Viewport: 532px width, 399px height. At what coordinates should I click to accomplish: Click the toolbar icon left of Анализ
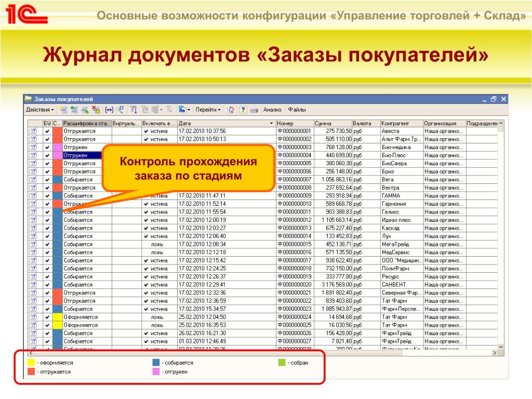[x=254, y=110]
